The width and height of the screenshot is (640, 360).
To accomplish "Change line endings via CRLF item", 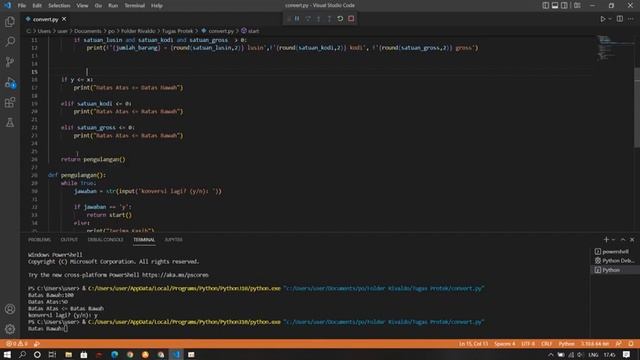I will [547, 344].
